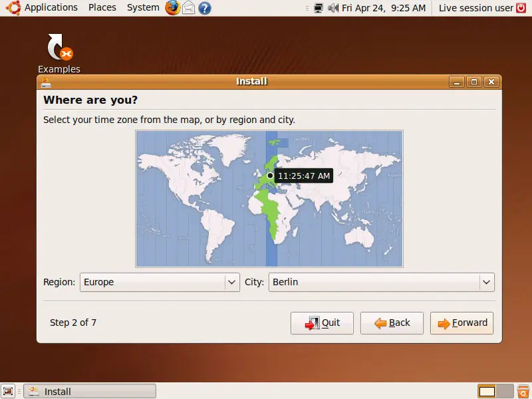Minimize the Install window

[457, 82]
